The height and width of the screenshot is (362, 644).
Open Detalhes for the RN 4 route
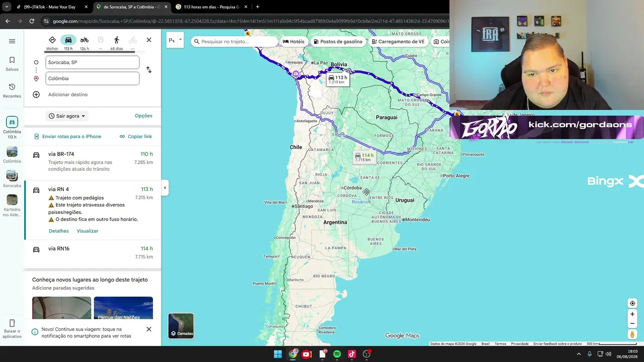click(x=59, y=231)
